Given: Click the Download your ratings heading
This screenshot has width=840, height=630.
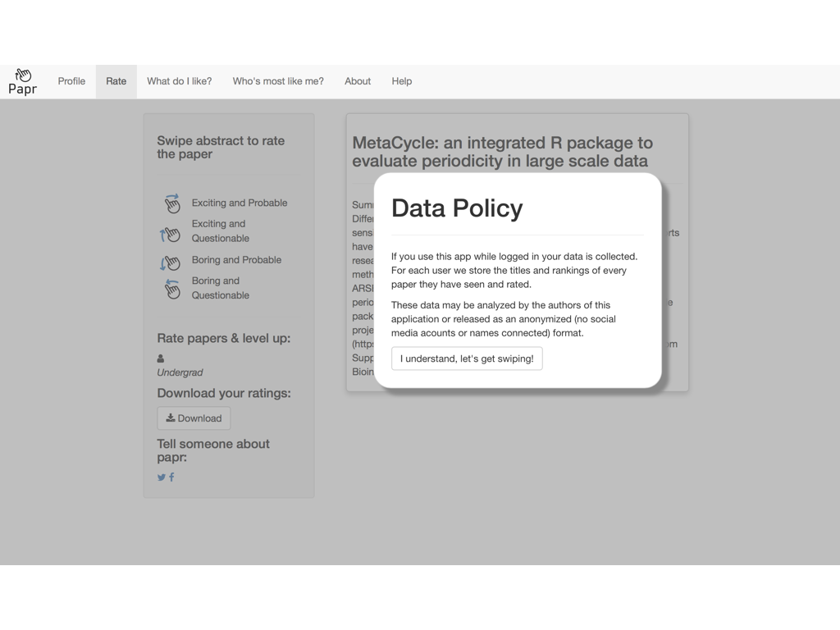Looking at the screenshot, I should point(224,393).
